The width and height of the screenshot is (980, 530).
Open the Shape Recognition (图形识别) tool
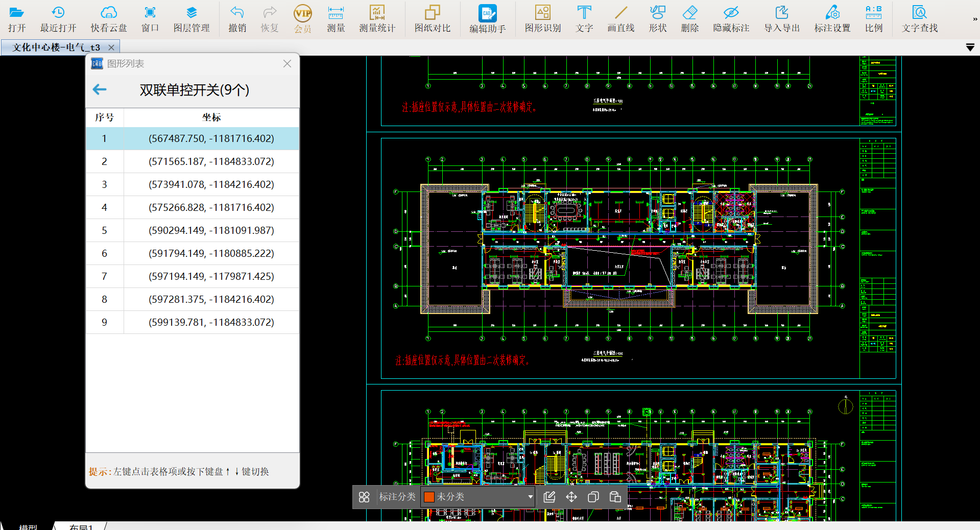(x=542, y=18)
